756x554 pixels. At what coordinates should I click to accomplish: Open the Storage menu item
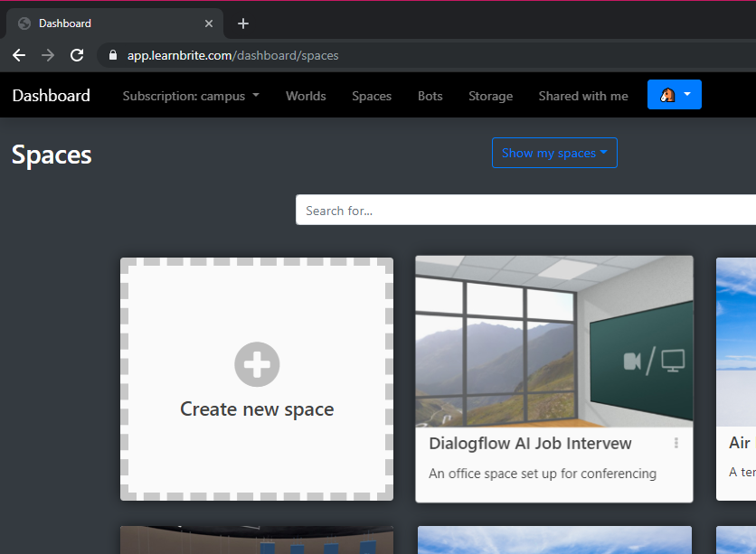[490, 96]
